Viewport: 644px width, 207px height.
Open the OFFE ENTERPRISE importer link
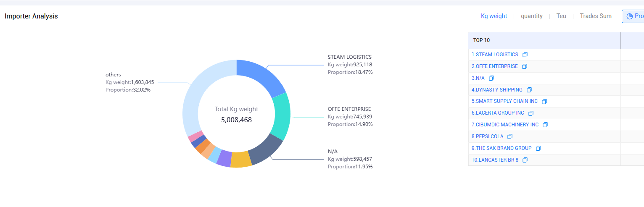tap(495, 66)
